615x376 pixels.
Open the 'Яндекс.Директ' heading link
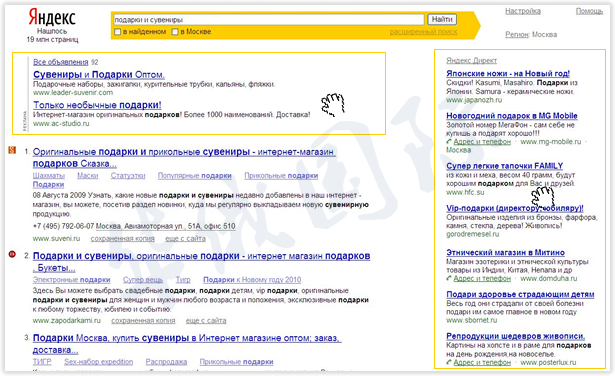(x=471, y=60)
